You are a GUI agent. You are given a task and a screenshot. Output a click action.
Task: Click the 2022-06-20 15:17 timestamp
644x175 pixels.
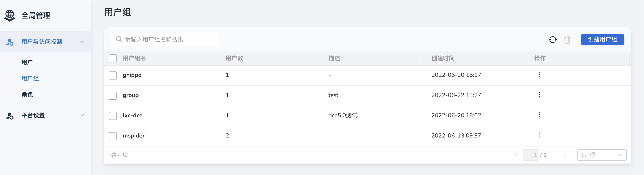[x=456, y=75]
